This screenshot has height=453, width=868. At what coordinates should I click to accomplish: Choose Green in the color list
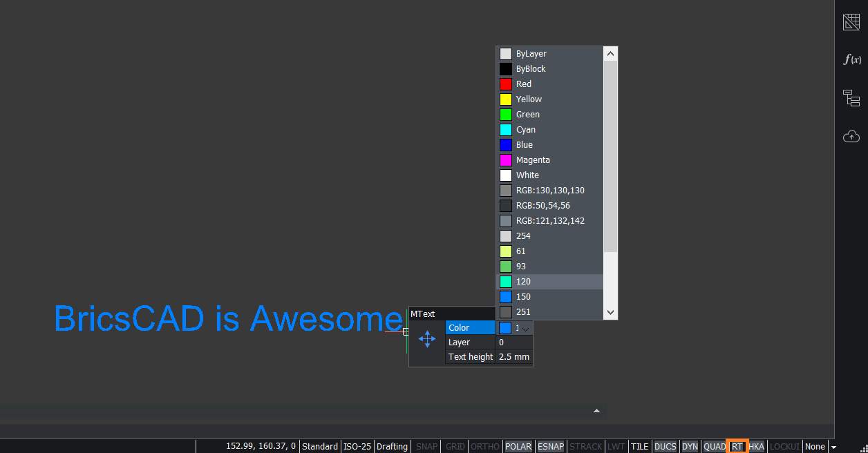(x=550, y=115)
